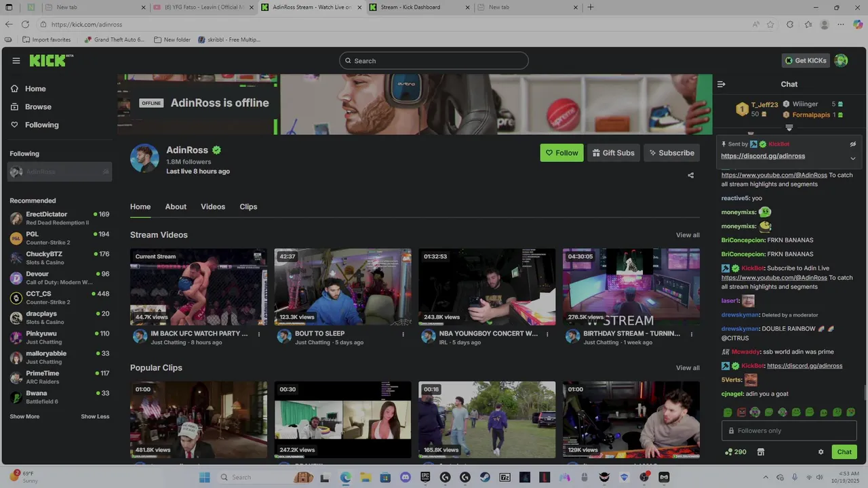Open Pinkyuwu recommended channel
Screen dimensions: 868x488
click(60, 338)
